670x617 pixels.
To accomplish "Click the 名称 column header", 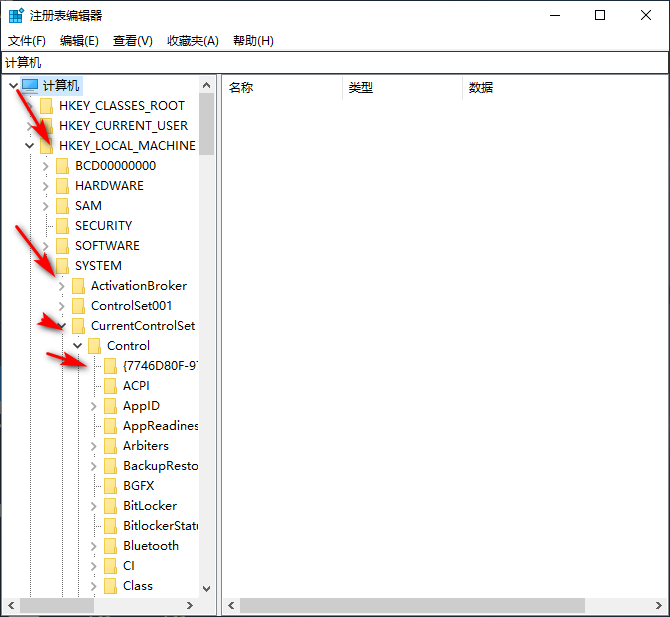I will 241,88.
